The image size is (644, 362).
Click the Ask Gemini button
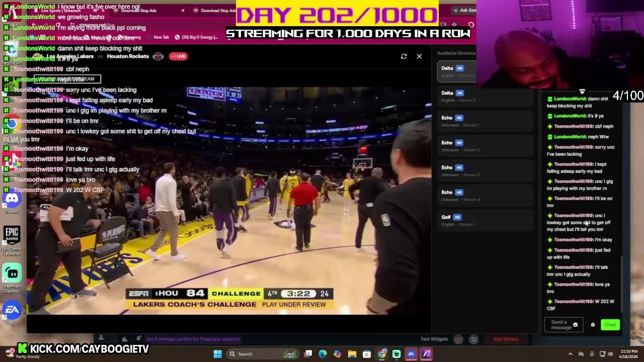click(x=464, y=10)
